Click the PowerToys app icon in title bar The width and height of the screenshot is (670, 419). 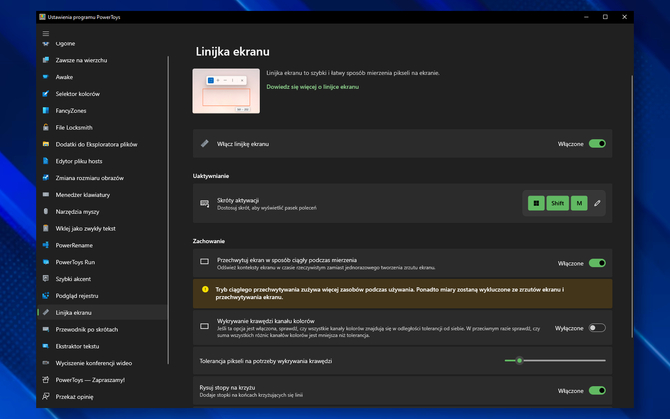click(x=42, y=17)
